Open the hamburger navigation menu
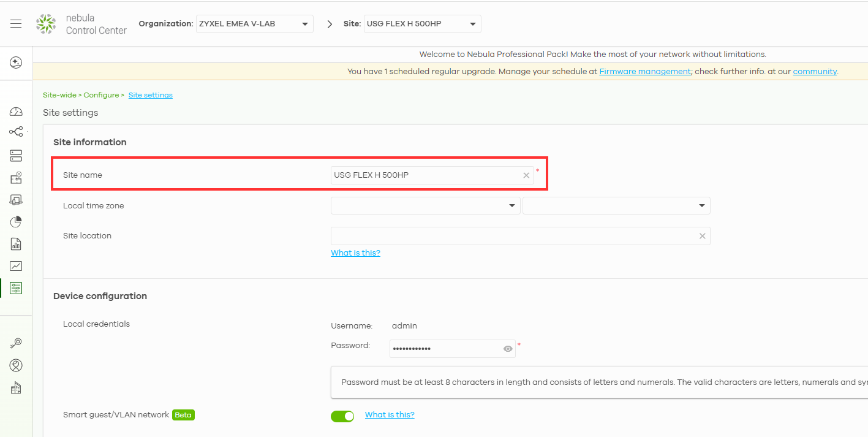Viewport: 868px width, 437px height. pyautogui.click(x=16, y=24)
